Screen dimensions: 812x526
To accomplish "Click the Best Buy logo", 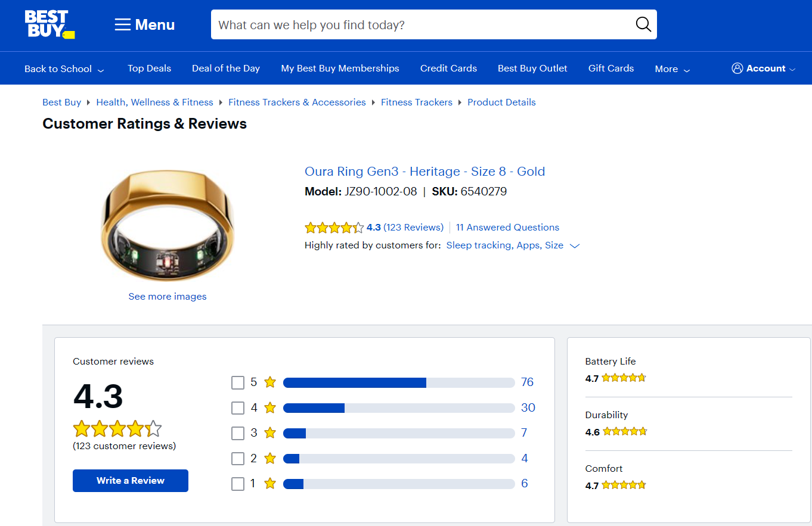I will 49,24.
